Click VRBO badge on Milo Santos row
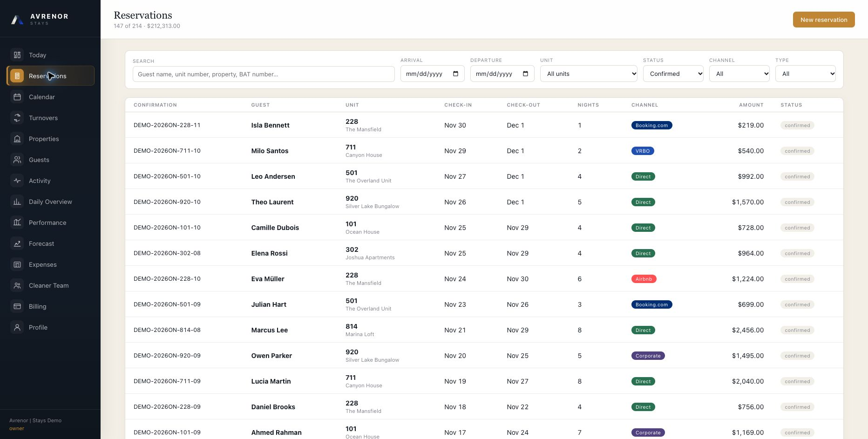 click(643, 151)
